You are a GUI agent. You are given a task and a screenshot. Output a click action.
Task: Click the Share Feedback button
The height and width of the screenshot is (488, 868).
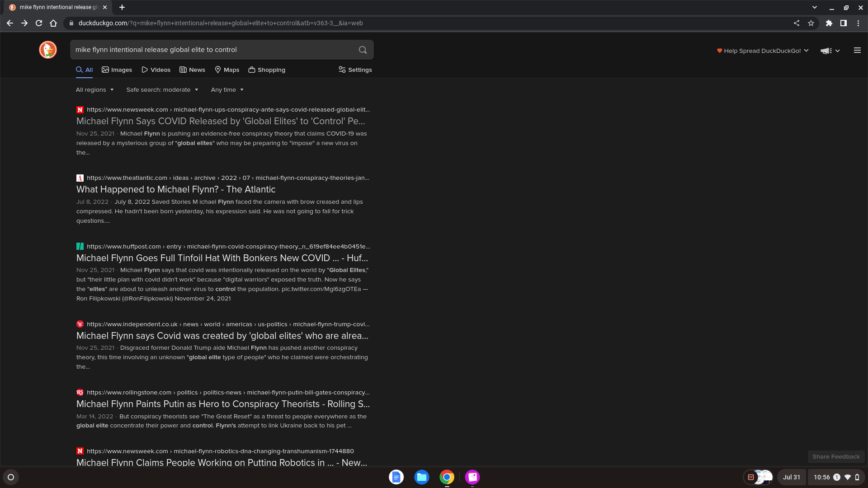836,457
